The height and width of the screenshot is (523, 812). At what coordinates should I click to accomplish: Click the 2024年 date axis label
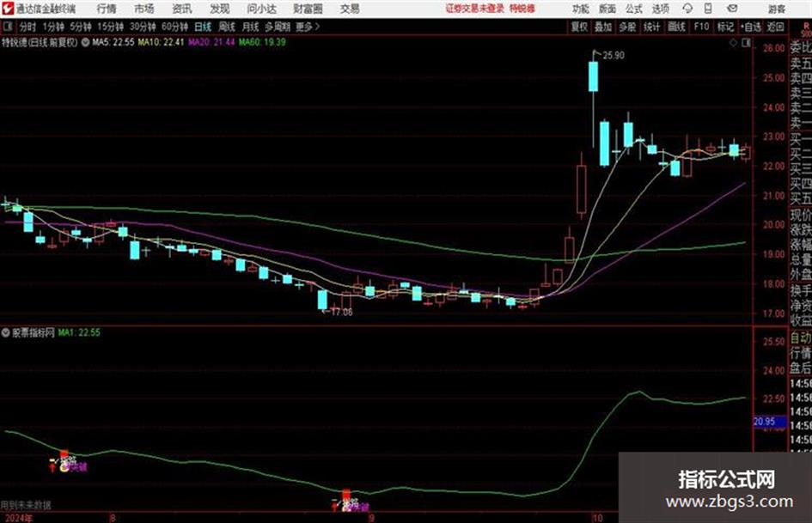pos(17,518)
